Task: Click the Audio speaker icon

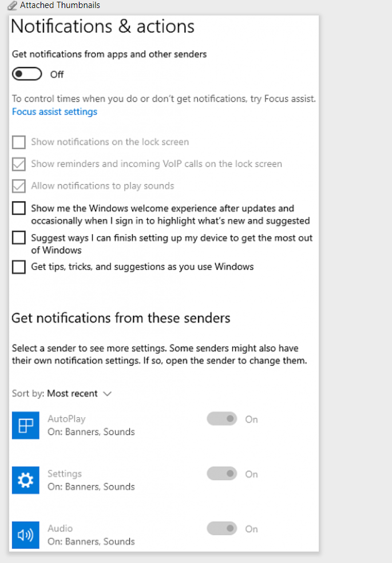Action: coord(25,535)
